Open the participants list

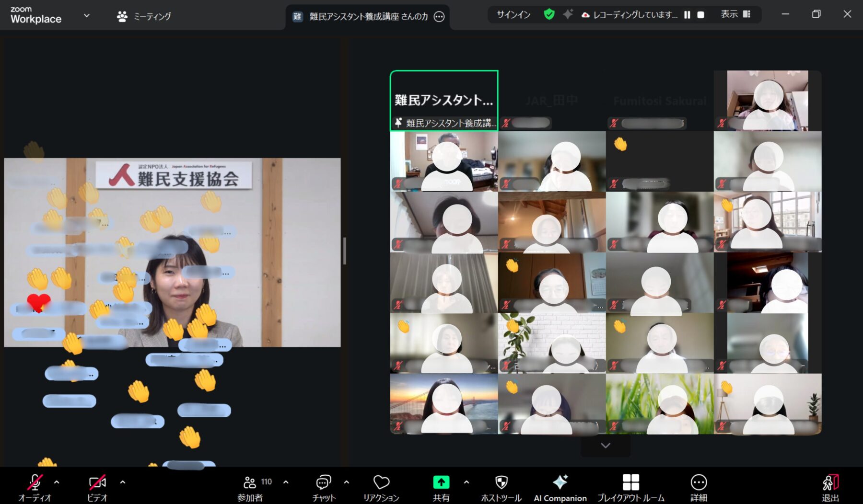tap(250, 486)
